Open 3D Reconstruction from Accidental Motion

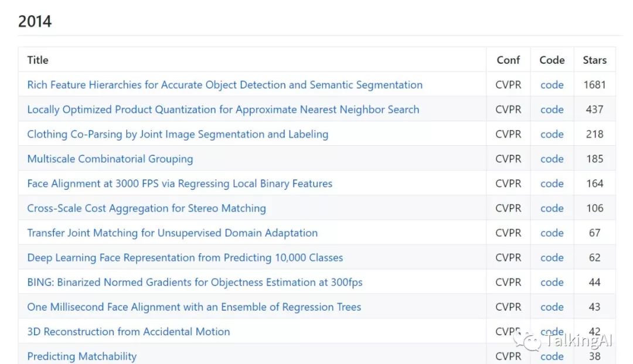tap(128, 331)
